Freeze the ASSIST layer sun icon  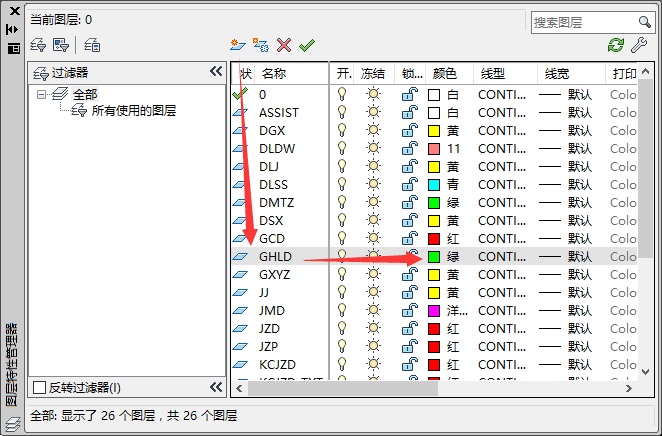pos(373,112)
